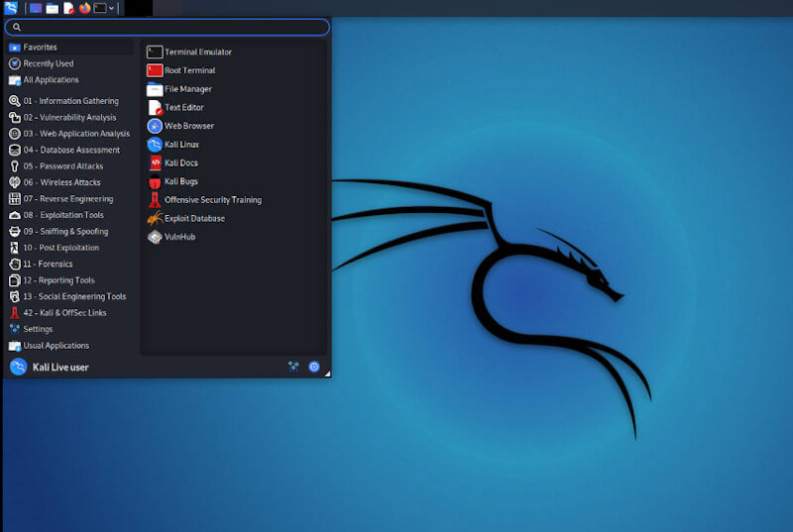Select the black workspace switcher box in the panel
The image size is (793, 532).
pyautogui.click(x=139, y=8)
